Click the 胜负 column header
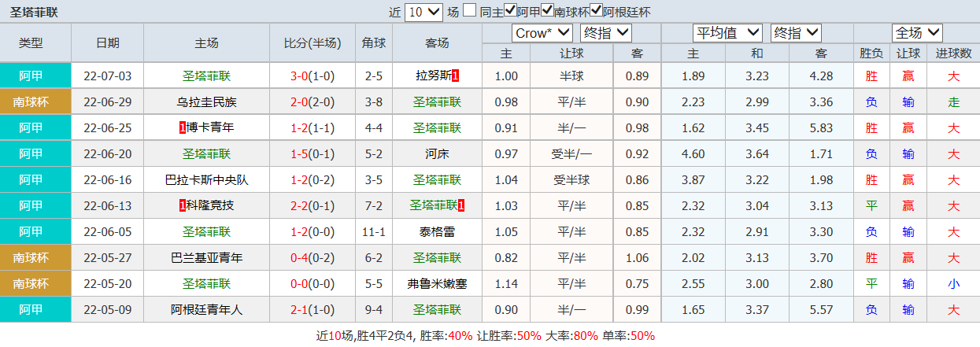Screen dimensions: 980x347 [x=871, y=54]
